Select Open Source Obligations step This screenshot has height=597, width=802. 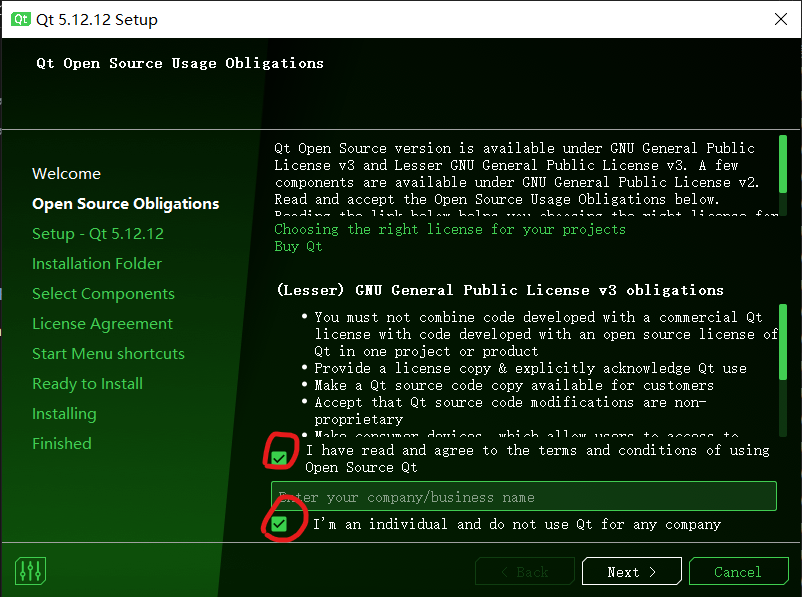coord(125,204)
